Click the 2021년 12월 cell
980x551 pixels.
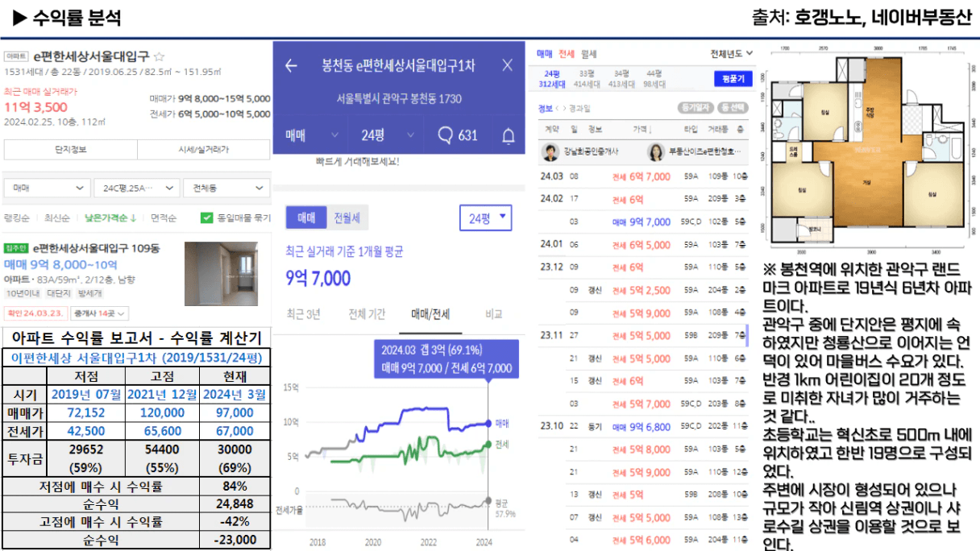tap(162, 395)
